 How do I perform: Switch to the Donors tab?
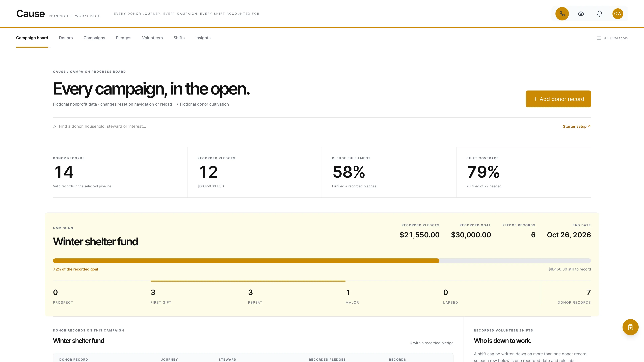[66, 38]
